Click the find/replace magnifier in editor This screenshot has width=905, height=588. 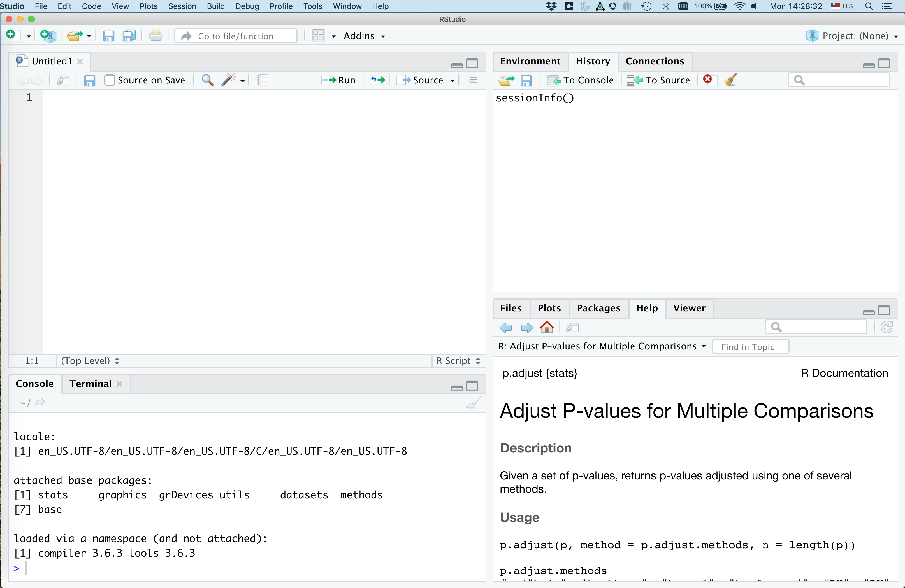coord(207,80)
